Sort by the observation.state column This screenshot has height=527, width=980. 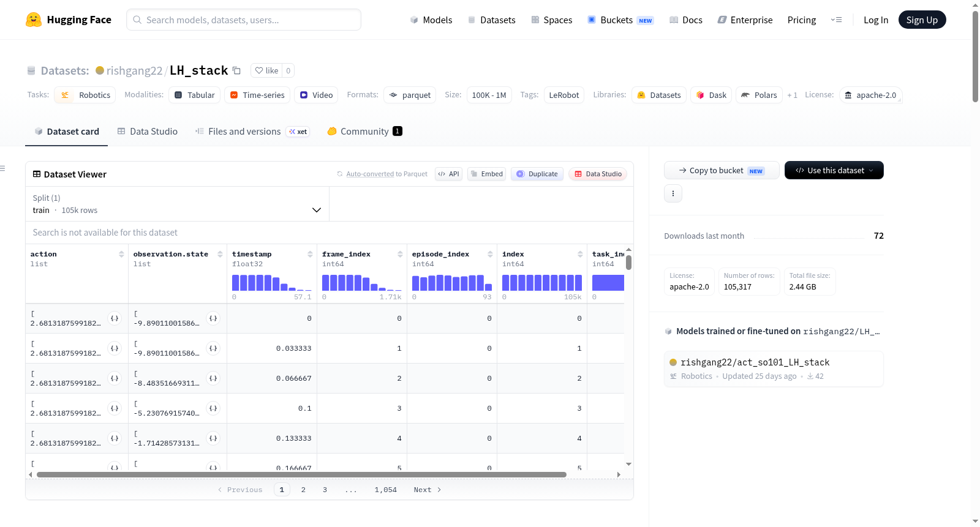(220, 254)
